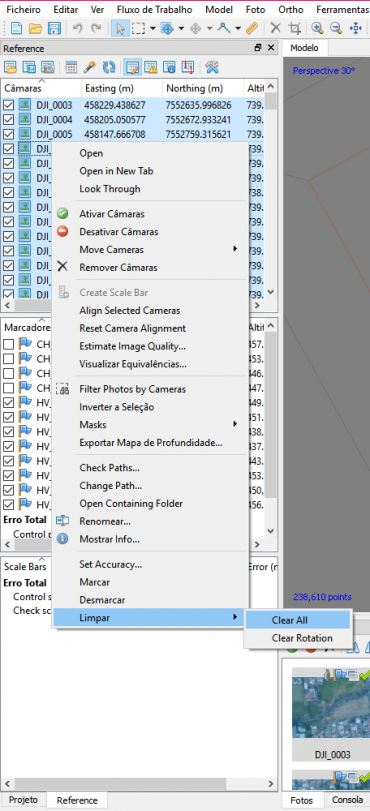
Task: Click the Delete selection X icon
Action: (276, 29)
